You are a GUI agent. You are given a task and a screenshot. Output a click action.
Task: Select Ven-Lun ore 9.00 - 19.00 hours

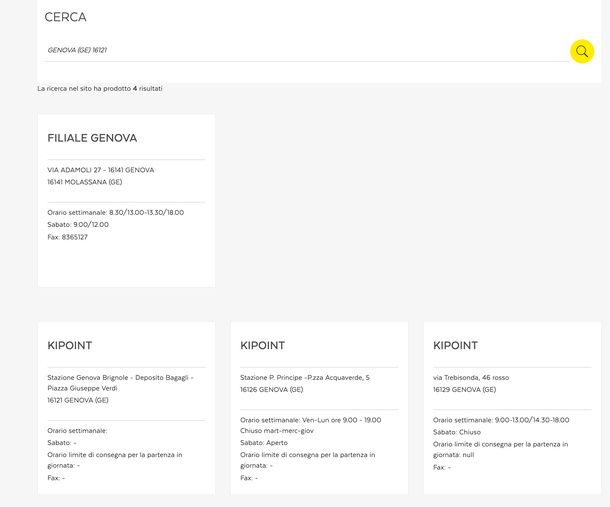(342, 420)
